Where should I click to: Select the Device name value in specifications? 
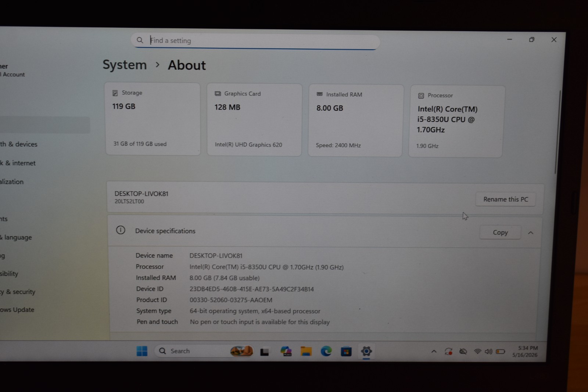(216, 256)
